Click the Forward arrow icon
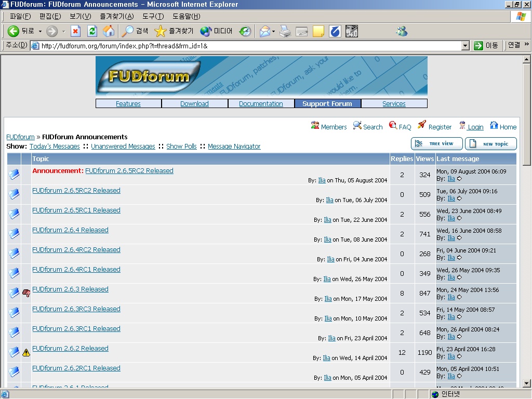Image resolution: width=532 pixels, height=399 pixels. tap(52, 31)
